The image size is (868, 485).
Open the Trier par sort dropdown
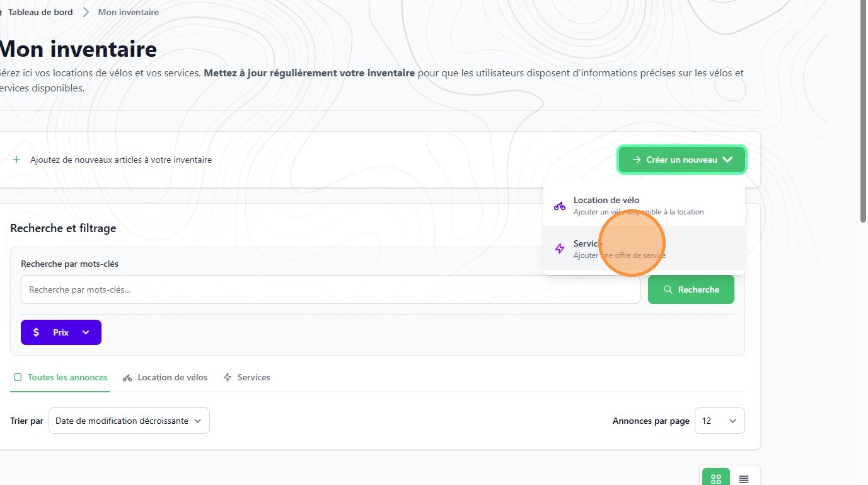[x=129, y=421]
